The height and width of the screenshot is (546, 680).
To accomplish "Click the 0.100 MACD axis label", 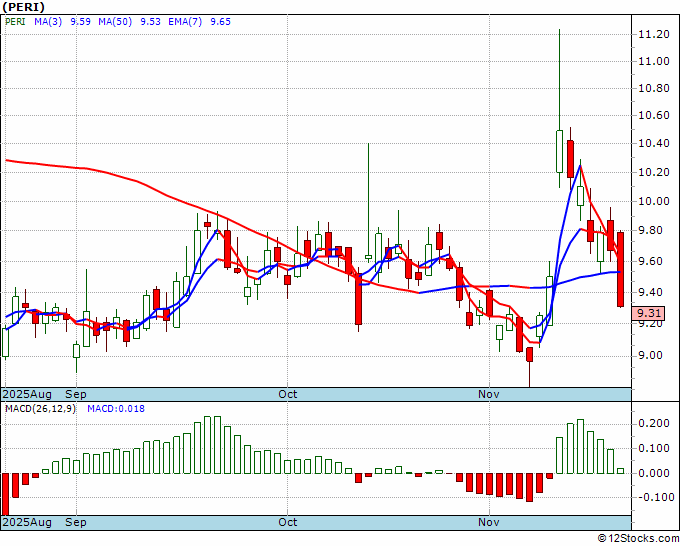I will click(x=654, y=448).
